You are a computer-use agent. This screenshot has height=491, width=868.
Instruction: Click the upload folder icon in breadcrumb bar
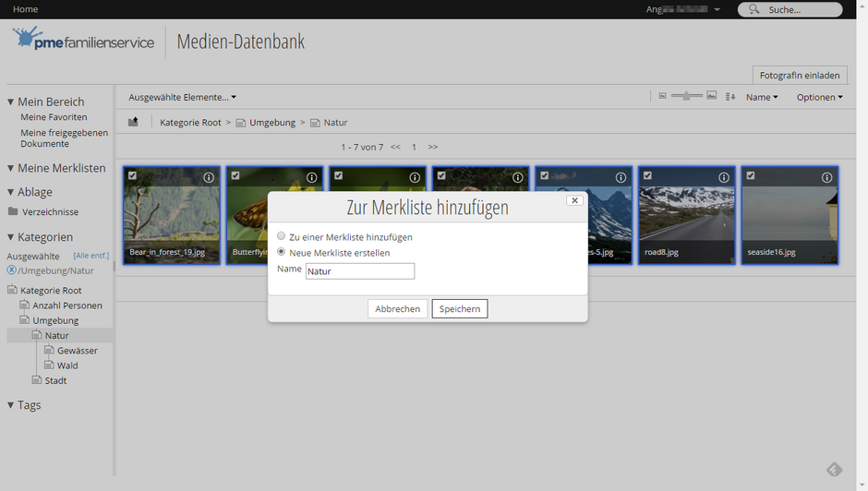click(133, 122)
